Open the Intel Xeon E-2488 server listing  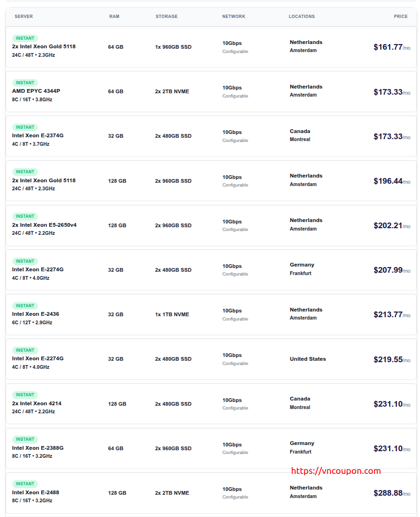pyautogui.click(x=36, y=493)
